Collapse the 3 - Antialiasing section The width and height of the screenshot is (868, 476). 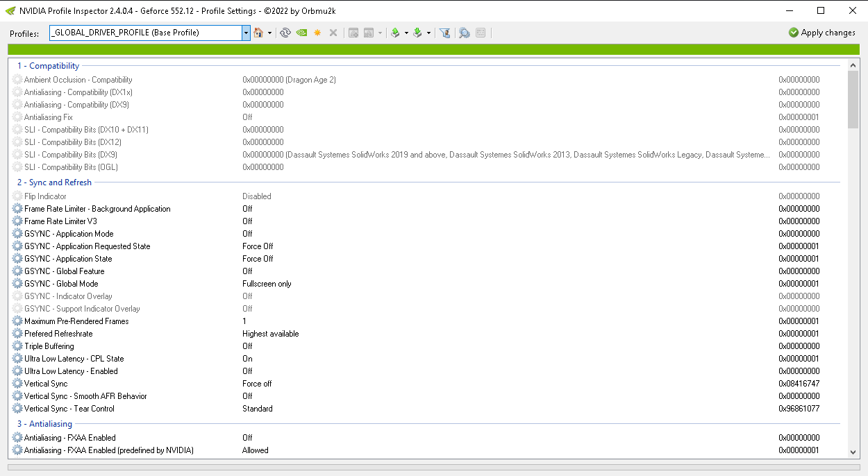[x=45, y=424]
